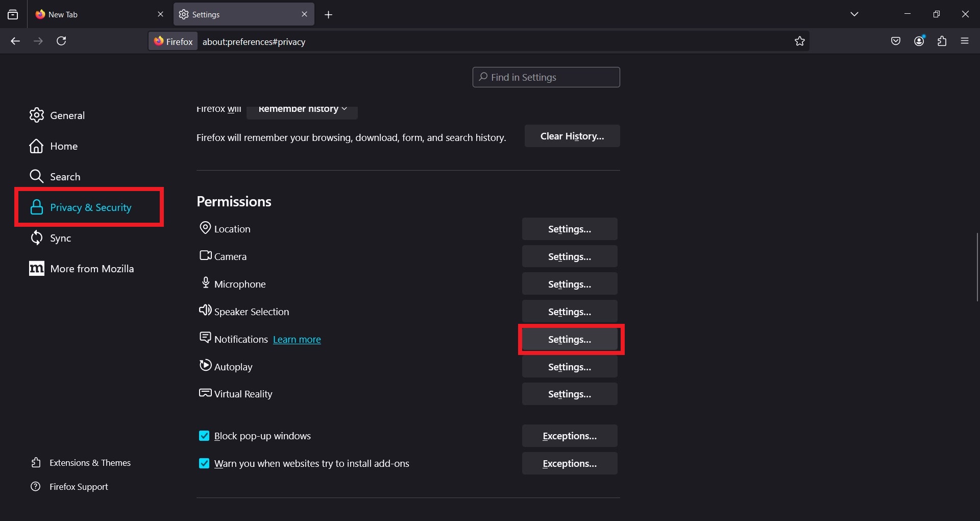Click the General gear icon
980x521 pixels.
pyautogui.click(x=37, y=115)
